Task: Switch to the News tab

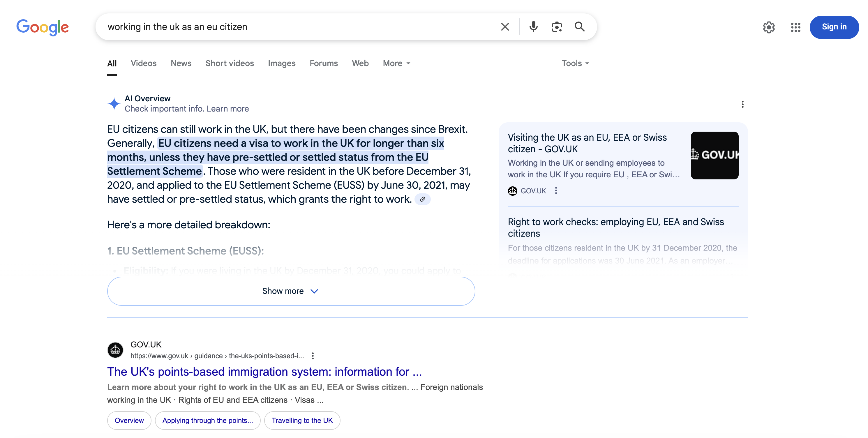Action: tap(181, 63)
